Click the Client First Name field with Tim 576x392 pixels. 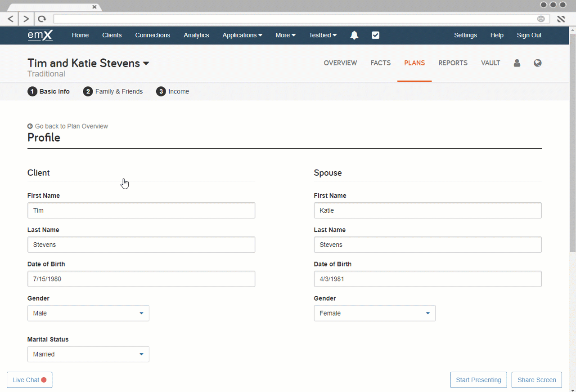[141, 210]
